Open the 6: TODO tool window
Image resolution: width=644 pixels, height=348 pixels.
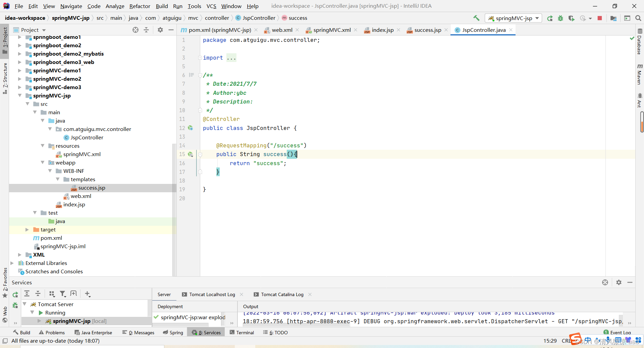[x=275, y=332]
